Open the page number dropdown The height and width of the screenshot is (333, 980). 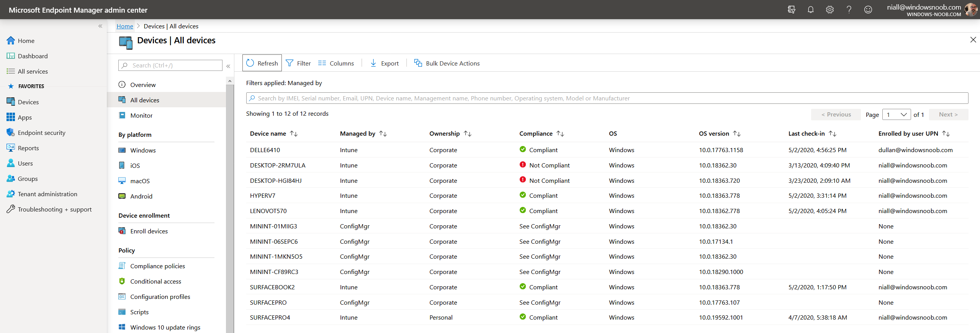tap(896, 115)
